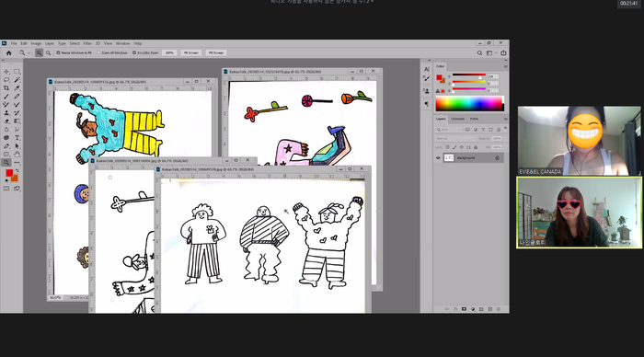This screenshot has width=644, height=357.
Task: Hide the Background layer eye icon
Action: tap(438, 157)
